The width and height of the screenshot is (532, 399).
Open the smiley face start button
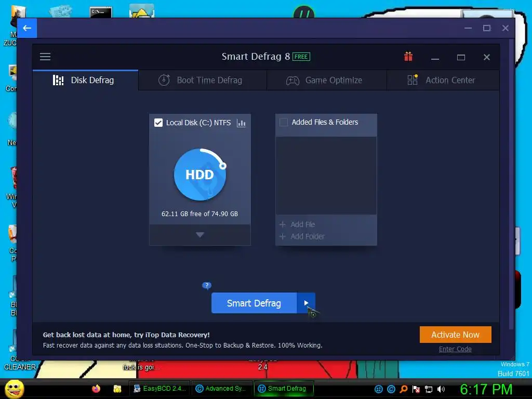click(x=14, y=389)
